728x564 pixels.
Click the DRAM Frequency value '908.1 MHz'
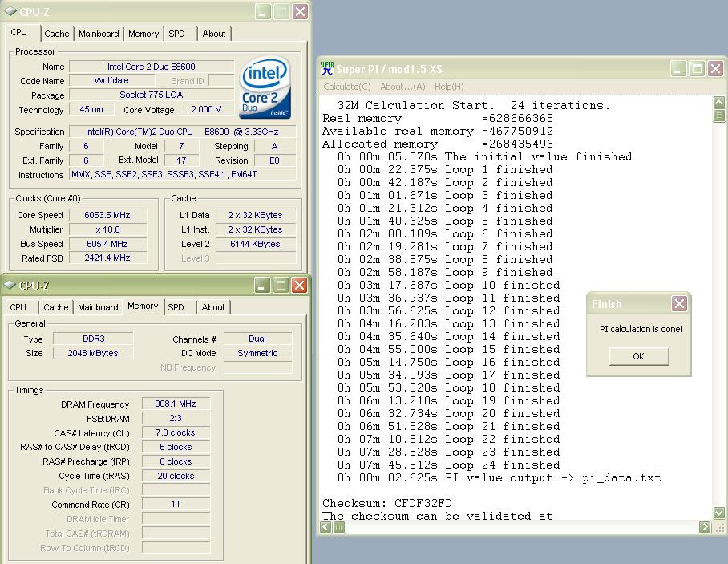176,404
